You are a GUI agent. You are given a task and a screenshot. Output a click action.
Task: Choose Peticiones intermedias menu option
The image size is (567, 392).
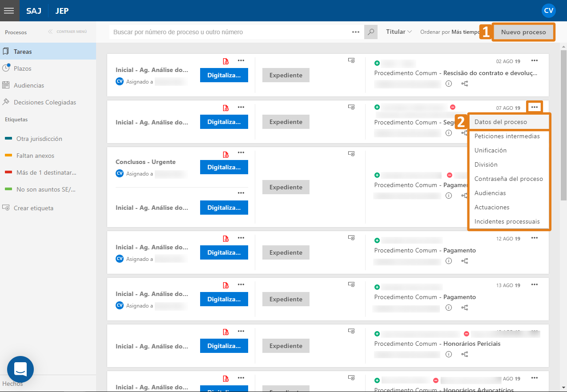507,136
